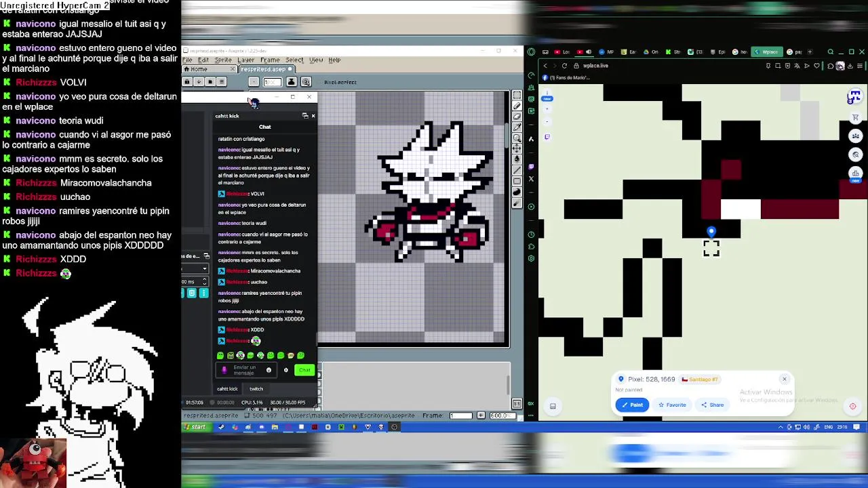Image resolution: width=868 pixels, height=488 pixels.
Task: Click the Frame number field in Aseprite status bar
Action: point(460,415)
